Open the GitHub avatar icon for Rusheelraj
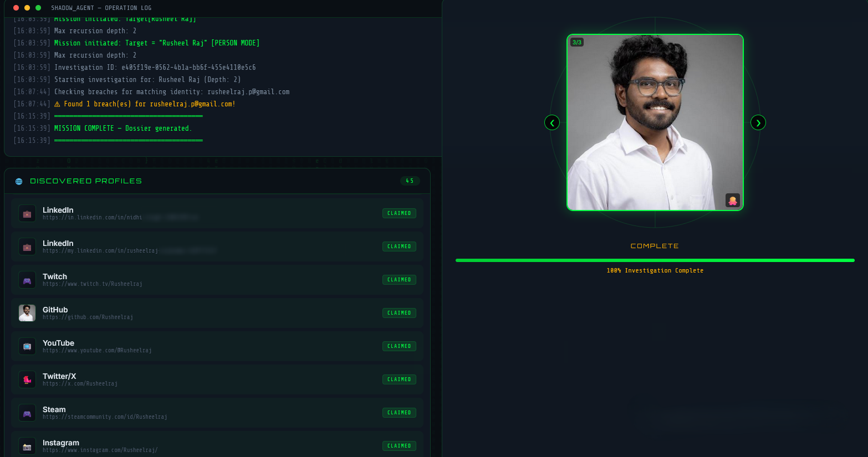This screenshot has width=868, height=457. pos(27,313)
